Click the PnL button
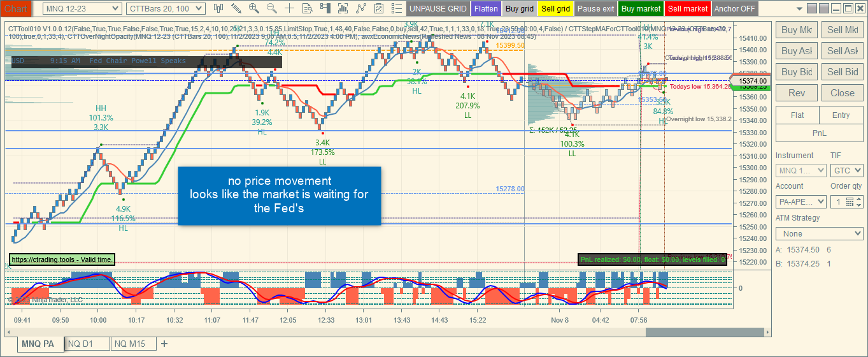Screen dimensions: 868x357 (x=820, y=133)
